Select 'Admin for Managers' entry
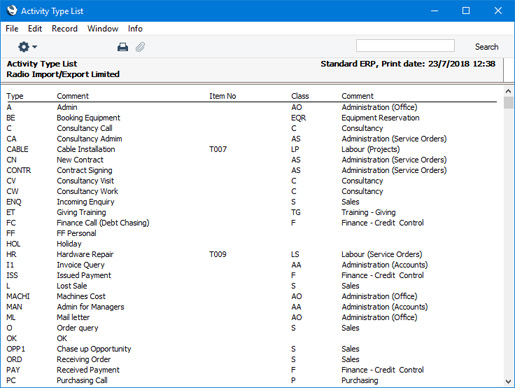Image resolution: width=515 pixels, height=388 pixels. 90,307
